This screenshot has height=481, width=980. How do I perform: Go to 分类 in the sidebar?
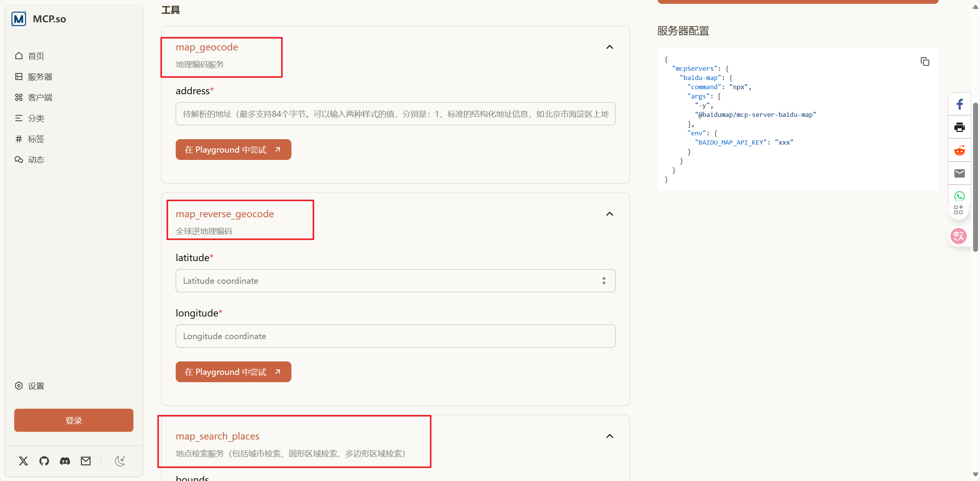click(x=36, y=118)
